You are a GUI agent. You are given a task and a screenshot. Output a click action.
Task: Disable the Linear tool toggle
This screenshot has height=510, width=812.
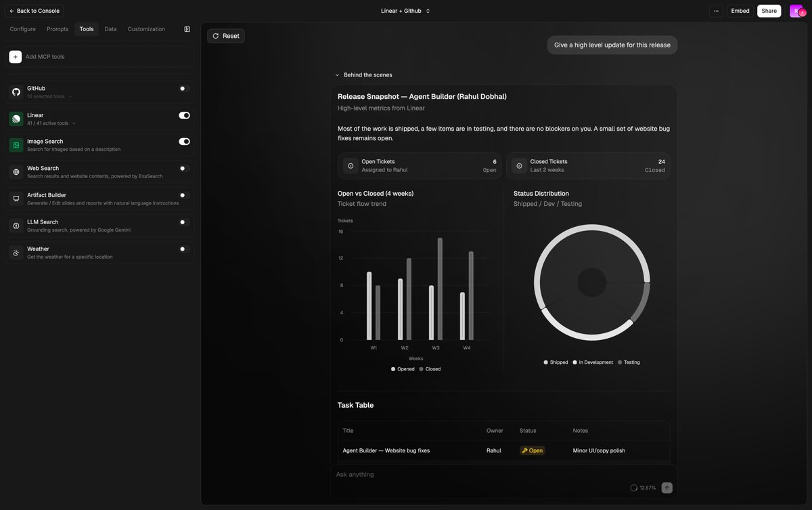tap(184, 115)
